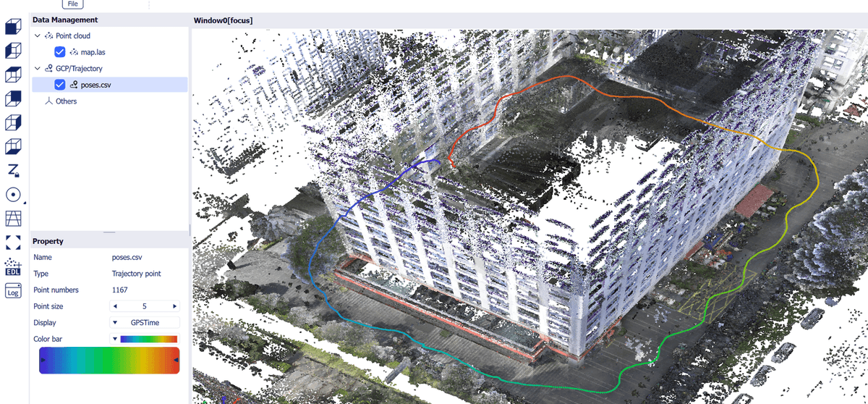Viewport: 868px width, 404px height.
Task: Click the Point cloud group label
Action: pos(73,35)
